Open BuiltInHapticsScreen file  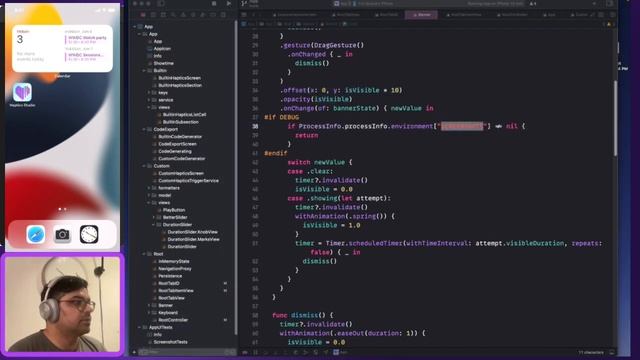[x=179, y=78]
